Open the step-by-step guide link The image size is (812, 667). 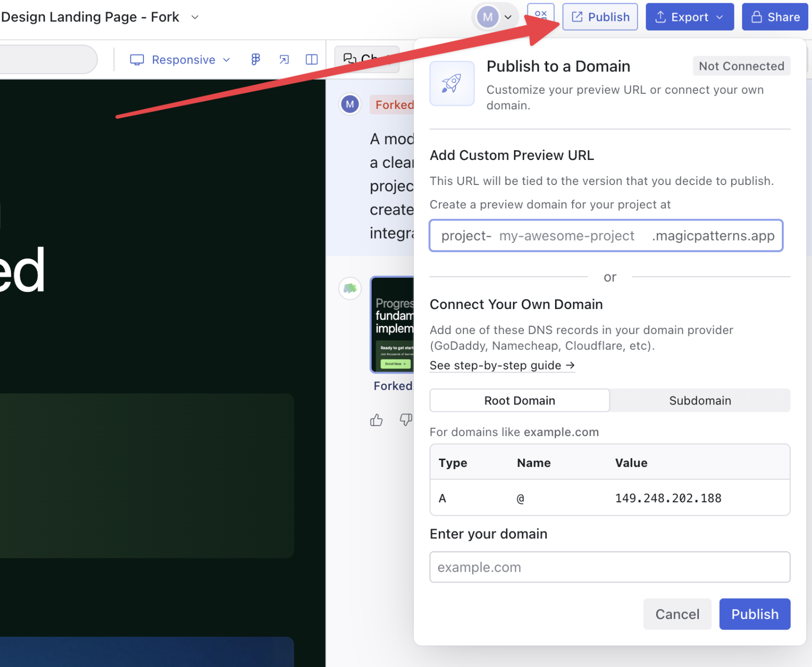coord(502,365)
